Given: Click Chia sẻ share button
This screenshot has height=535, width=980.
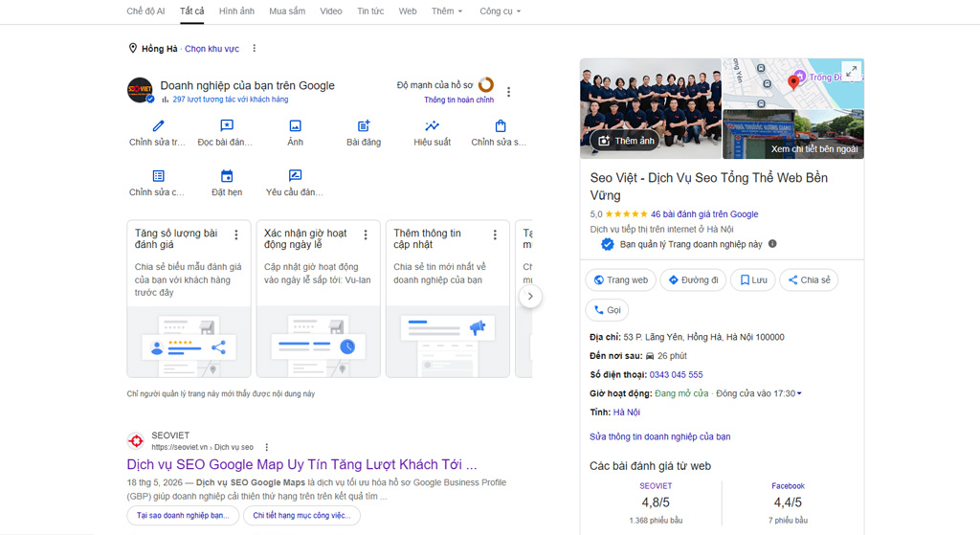Looking at the screenshot, I should 809,280.
